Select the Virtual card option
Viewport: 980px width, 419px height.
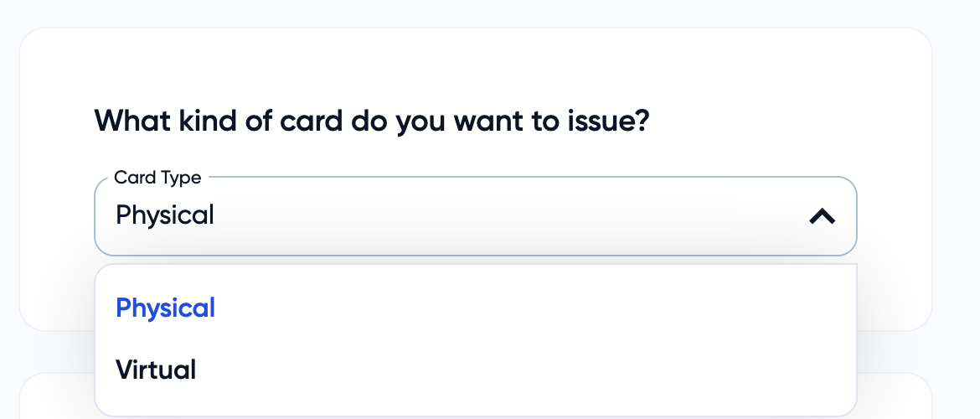click(x=156, y=370)
